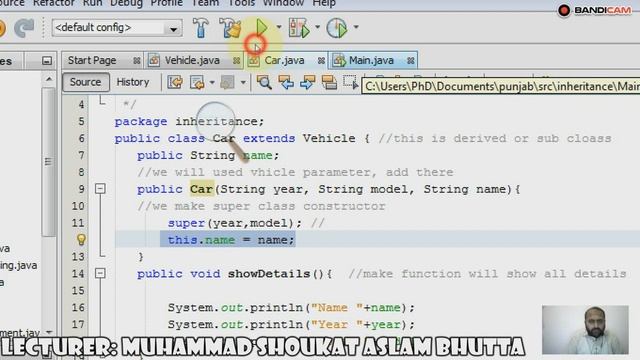Open the Profile Project dropdown arrow
The height and width of the screenshot is (360, 640).
[356, 27]
